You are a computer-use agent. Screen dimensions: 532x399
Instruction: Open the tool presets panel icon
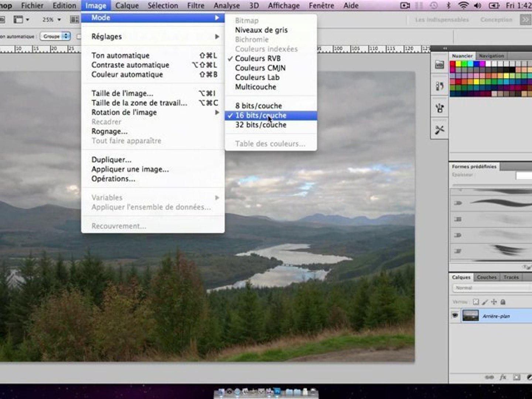pos(439,130)
